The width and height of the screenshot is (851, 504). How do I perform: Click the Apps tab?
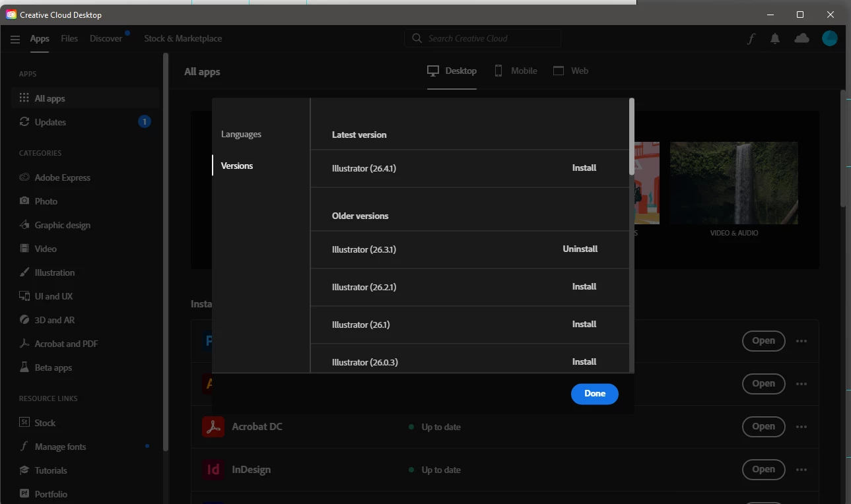40,38
